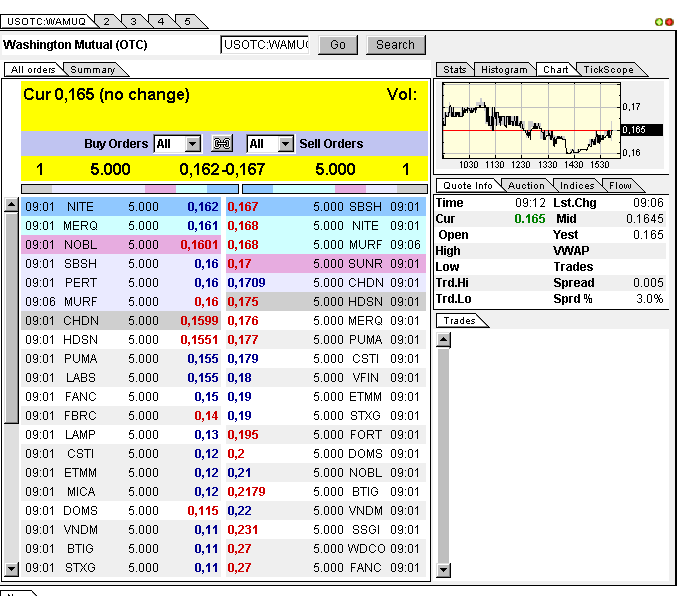Click the green Cur value 0.165
The image size is (689, 596).
(x=529, y=219)
